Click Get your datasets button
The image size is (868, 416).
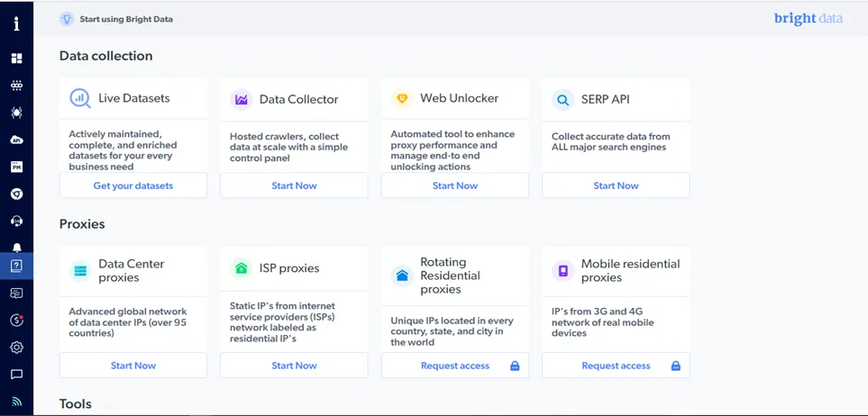132,185
